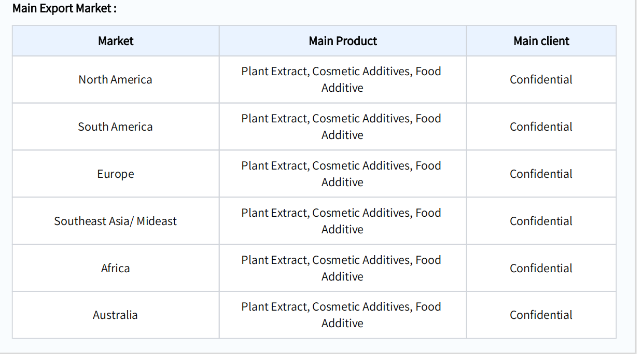Select the South America market cell
642x364 pixels.
116,127
